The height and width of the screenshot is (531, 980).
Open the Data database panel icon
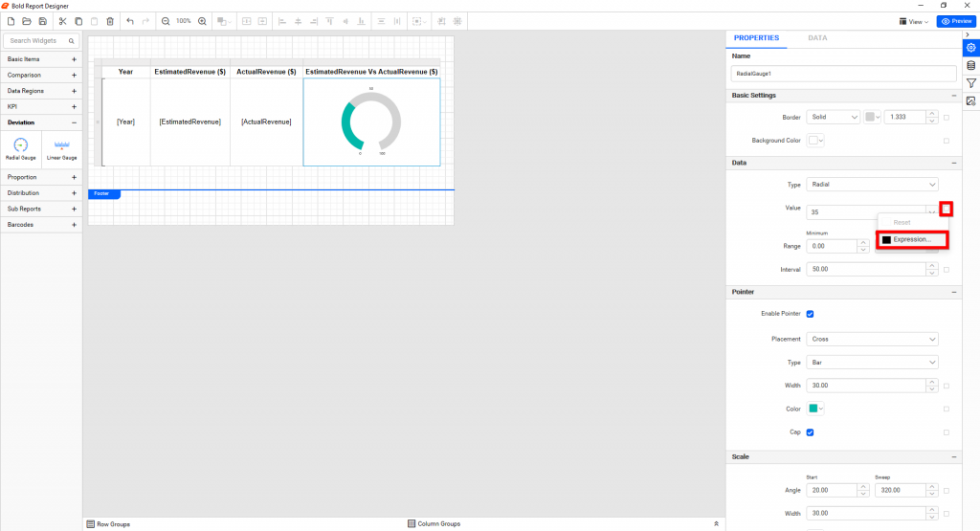coord(970,66)
